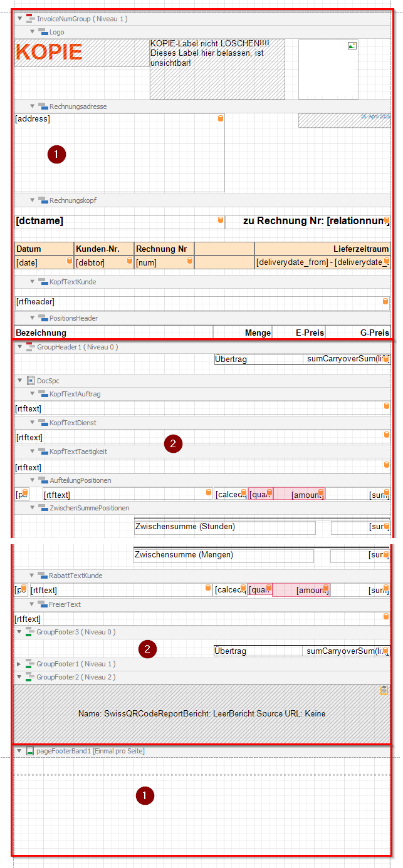403x868 pixels.
Task: Click the data binding icon in the [rtfheader] field
Action: [385, 301]
